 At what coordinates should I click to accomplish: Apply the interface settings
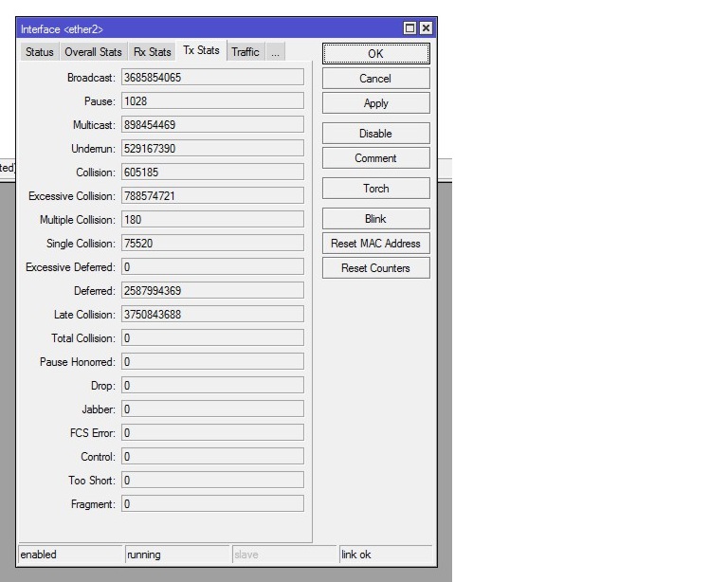375,103
